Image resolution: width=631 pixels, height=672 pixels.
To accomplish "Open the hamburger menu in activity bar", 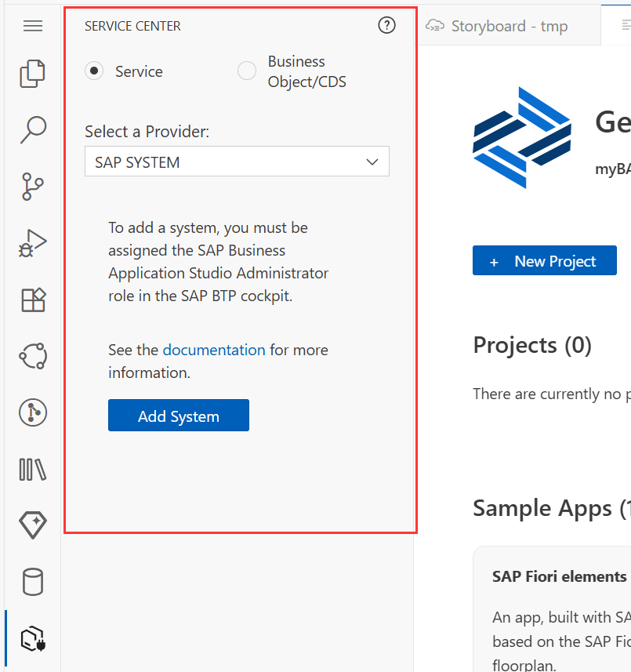I will coord(33,26).
